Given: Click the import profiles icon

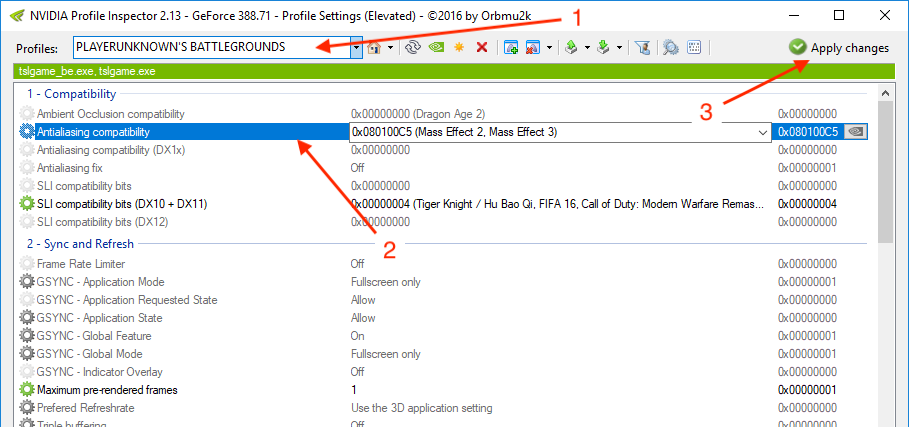Looking at the screenshot, I should [x=603, y=48].
